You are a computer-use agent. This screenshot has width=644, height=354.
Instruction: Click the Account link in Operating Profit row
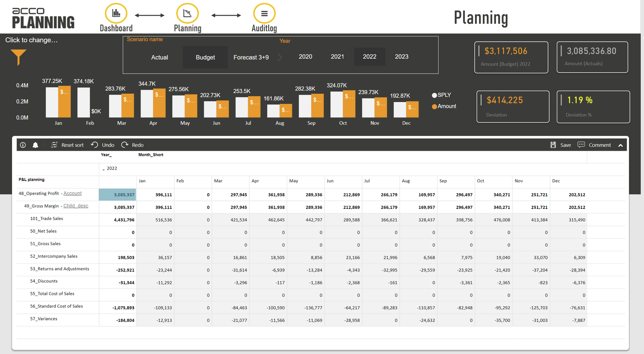tap(72, 193)
